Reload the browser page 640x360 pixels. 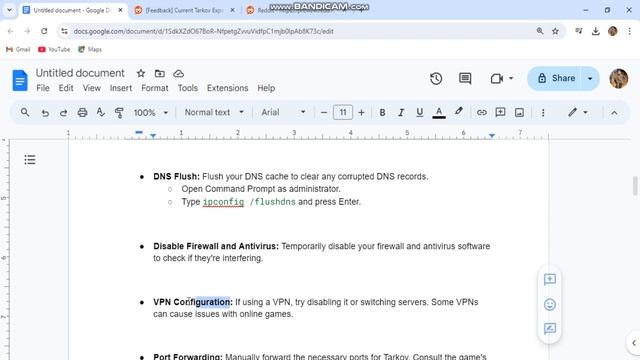[44, 31]
